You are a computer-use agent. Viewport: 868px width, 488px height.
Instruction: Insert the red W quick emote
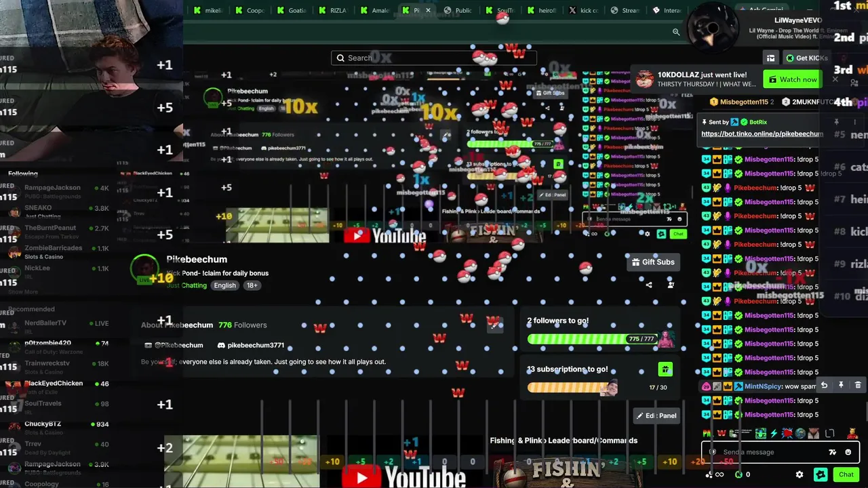(x=722, y=433)
